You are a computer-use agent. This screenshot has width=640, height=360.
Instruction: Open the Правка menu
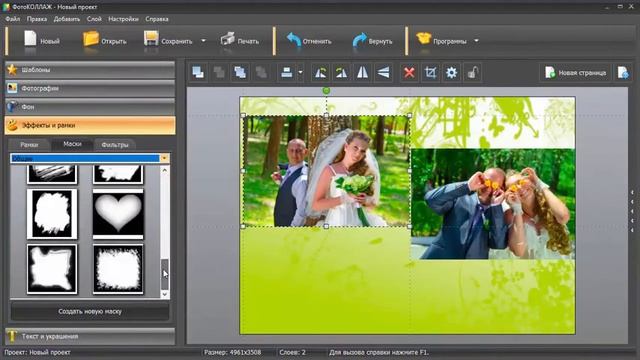(37, 19)
